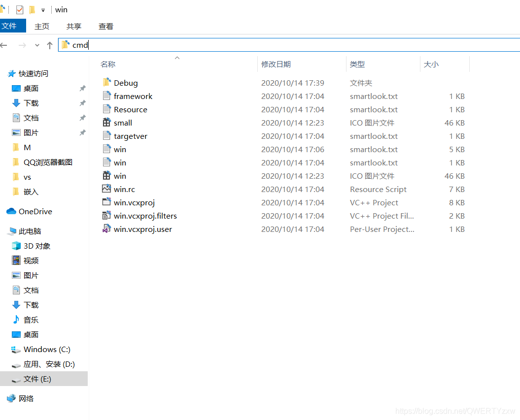The height and width of the screenshot is (420, 520).
Task: Click the Debug folder name
Action: pyautogui.click(x=126, y=83)
